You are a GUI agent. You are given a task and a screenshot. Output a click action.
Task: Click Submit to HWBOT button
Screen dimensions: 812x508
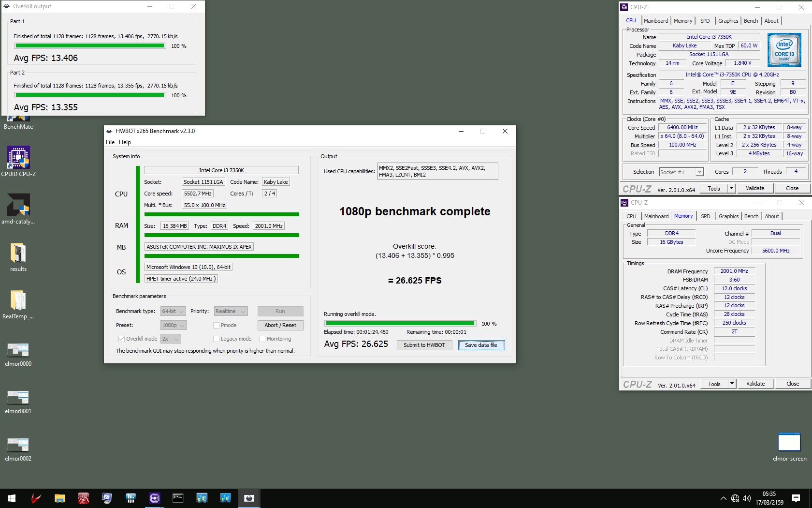tap(424, 345)
